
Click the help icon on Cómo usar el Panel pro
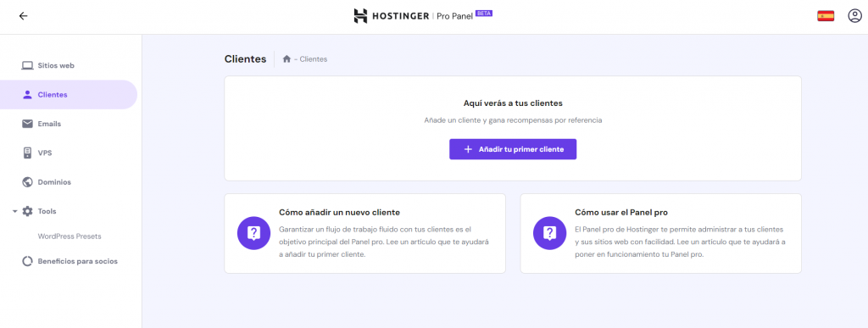[549, 233]
